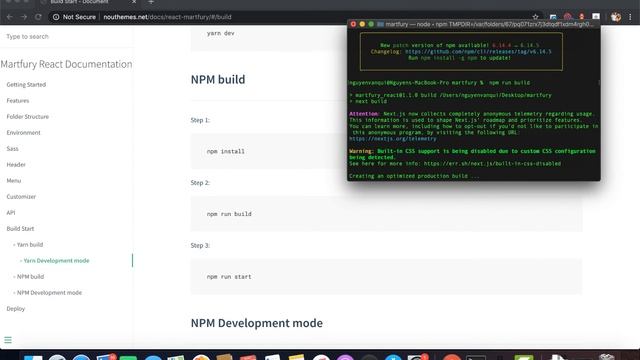Open Getting Started in the sidebar
640x360 pixels.
(26, 84)
